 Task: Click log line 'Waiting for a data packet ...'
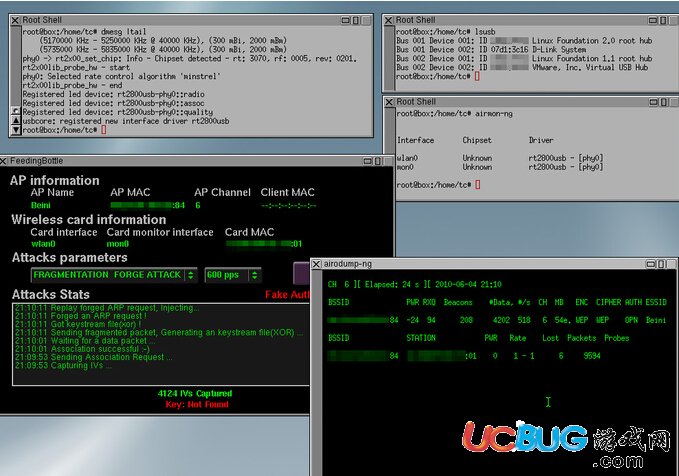point(85,341)
